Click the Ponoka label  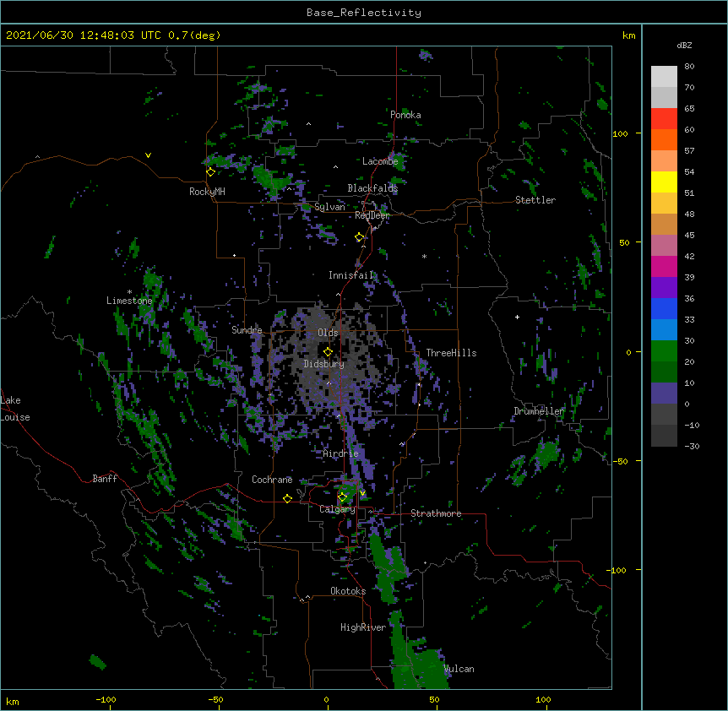pyautogui.click(x=405, y=115)
